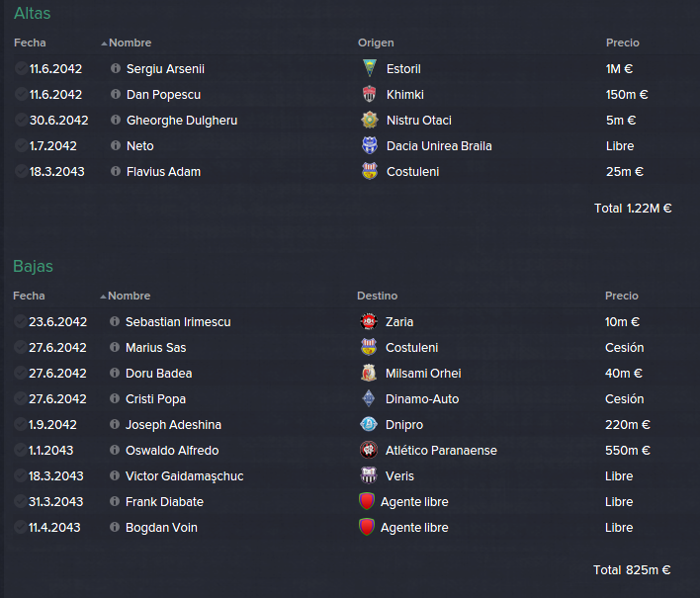Toggle the checkmark on Bogdan Voin row
Viewport: 700px width, 598px height.
click(x=20, y=527)
